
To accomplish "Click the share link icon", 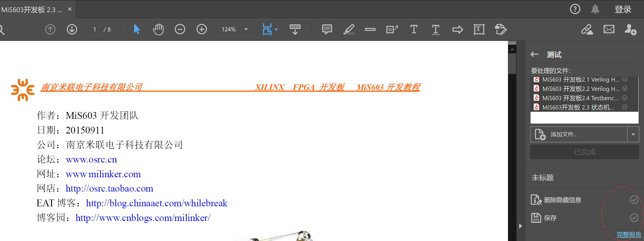I will (x=587, y=29).
